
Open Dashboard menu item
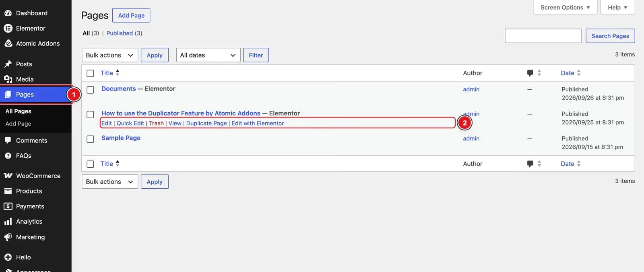point(32,13)
